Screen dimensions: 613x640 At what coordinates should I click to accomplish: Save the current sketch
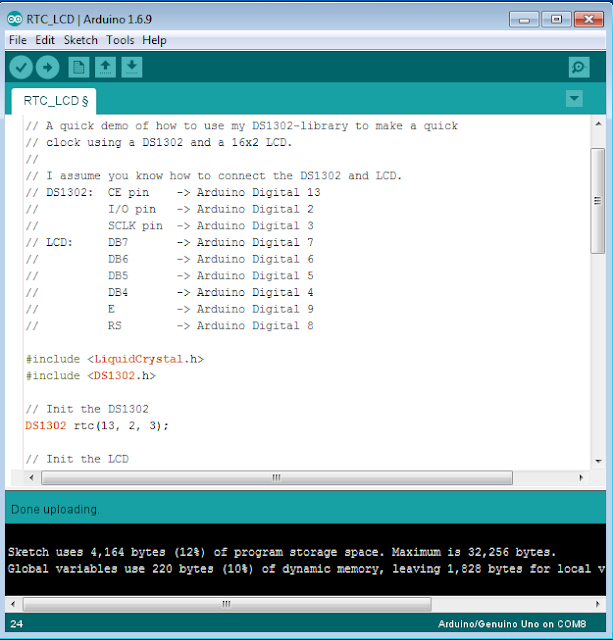131,67
